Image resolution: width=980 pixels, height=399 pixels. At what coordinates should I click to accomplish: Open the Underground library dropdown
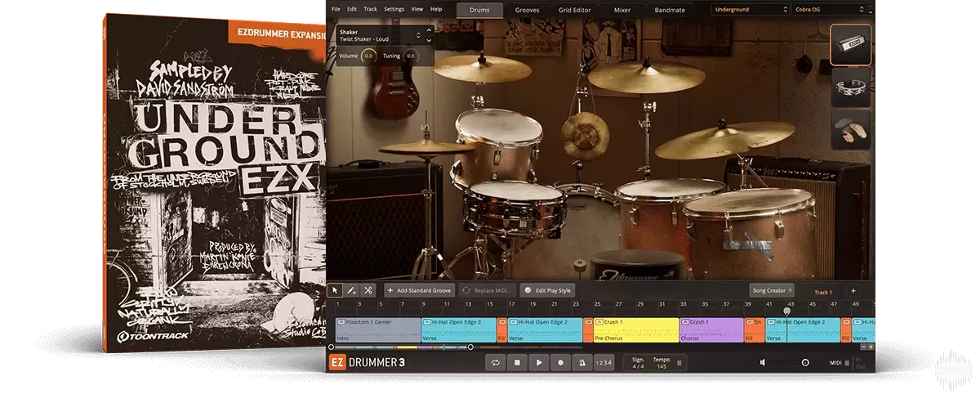click(x=751, y=10)
